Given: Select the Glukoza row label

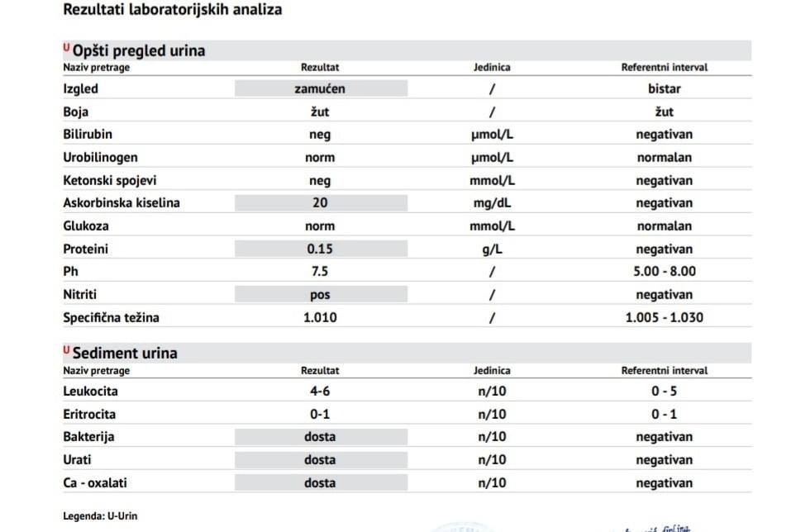Looking at the screenshot, I should point(86,226).
